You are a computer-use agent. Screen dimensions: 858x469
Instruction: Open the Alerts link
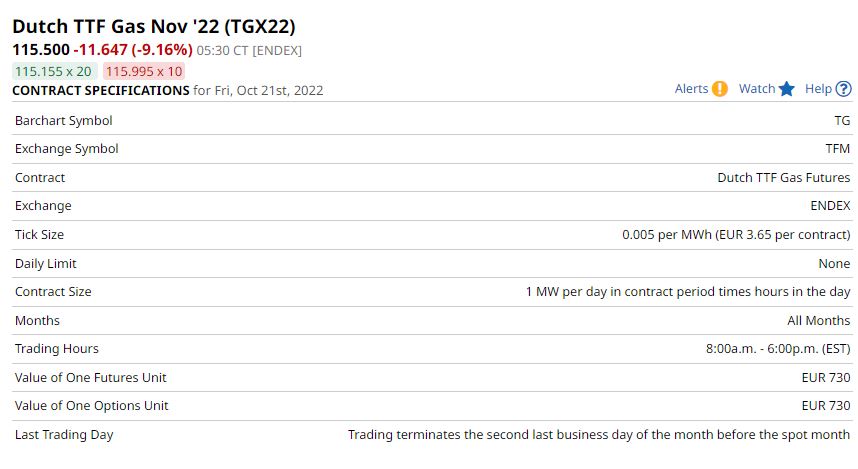coord(691,89)
